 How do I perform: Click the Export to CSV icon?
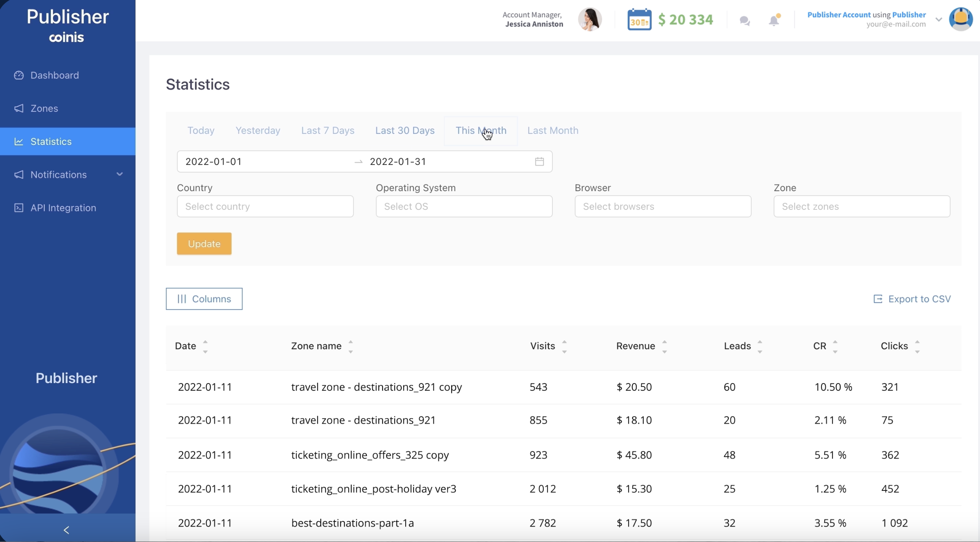(878, 299)
